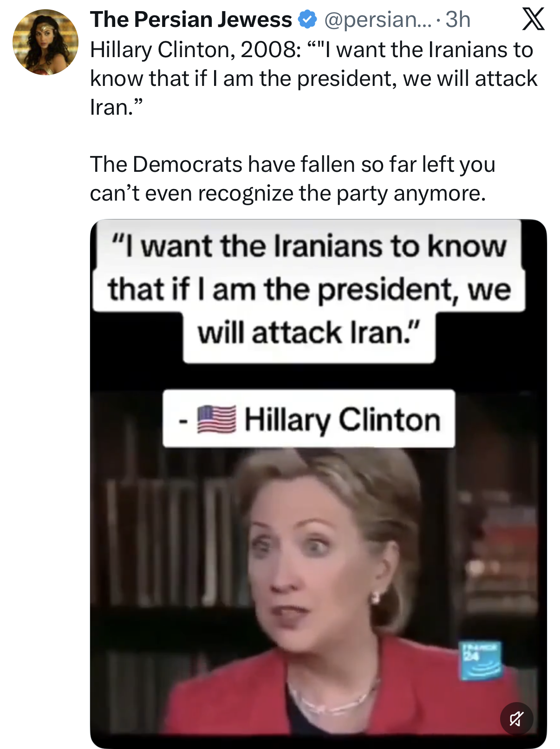Image resolution: width=560 pixels, height=749 pixels.
Task: Select the "- Hillary Clinton" caption label
Action: pos(309,419)
